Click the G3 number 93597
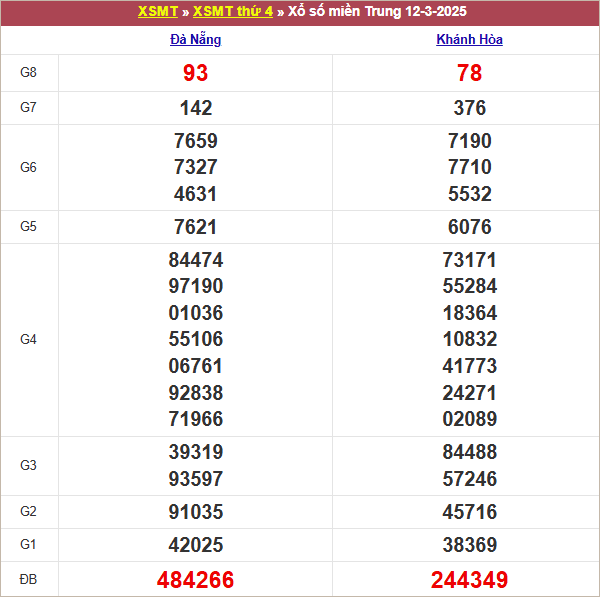 coord(196,479)
